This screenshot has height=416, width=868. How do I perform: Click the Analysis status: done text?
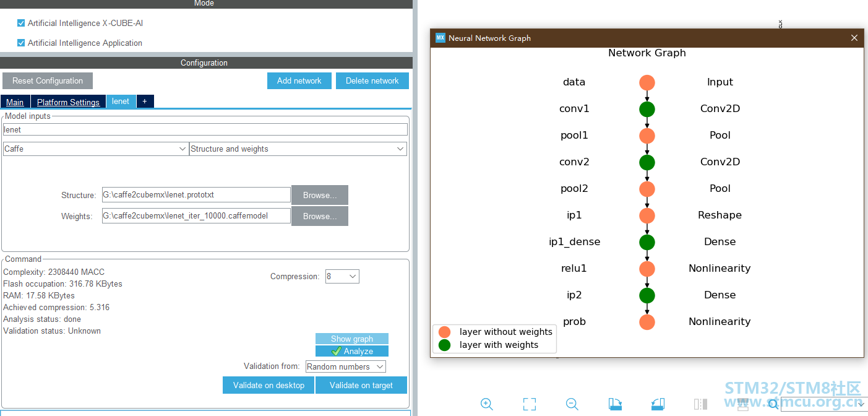coord(42,319)
